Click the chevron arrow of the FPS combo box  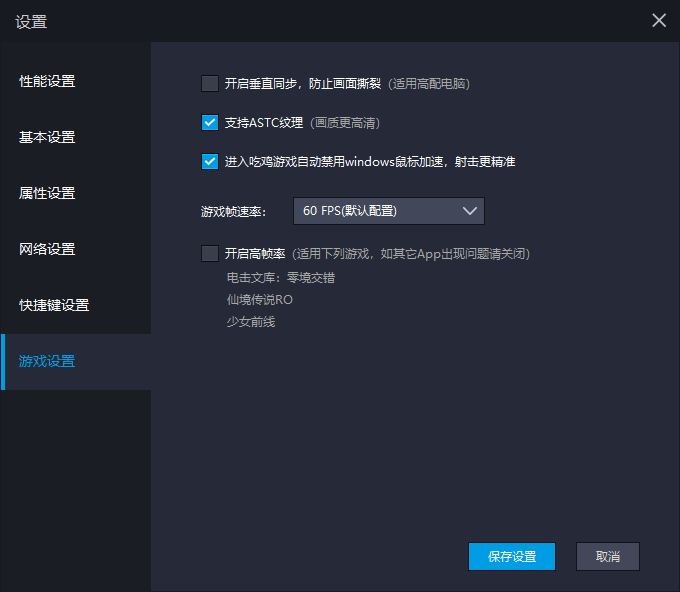coord(470,211)
